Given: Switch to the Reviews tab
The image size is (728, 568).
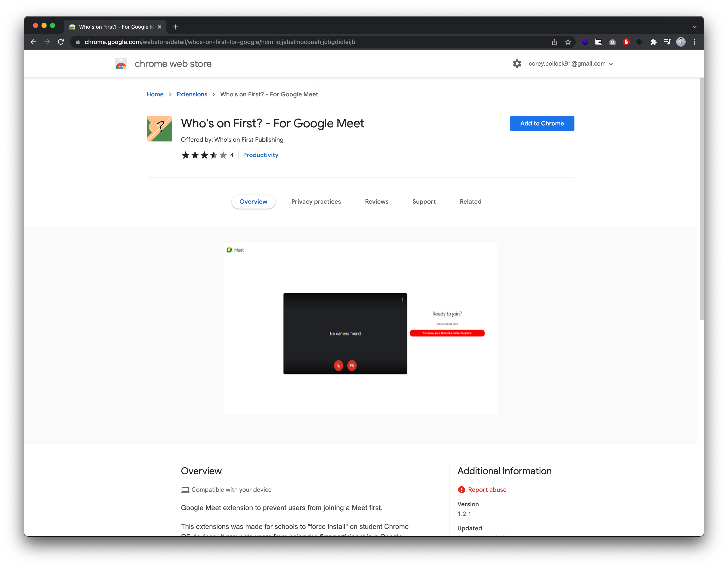Looking at the screenshot, I should [x=377, y=202].
